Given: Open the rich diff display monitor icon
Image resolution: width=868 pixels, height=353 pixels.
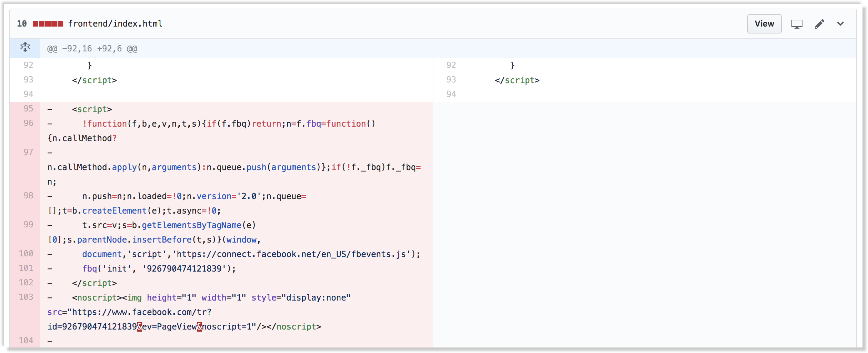Looking at the screenshot, I should [x=797, y=24].
